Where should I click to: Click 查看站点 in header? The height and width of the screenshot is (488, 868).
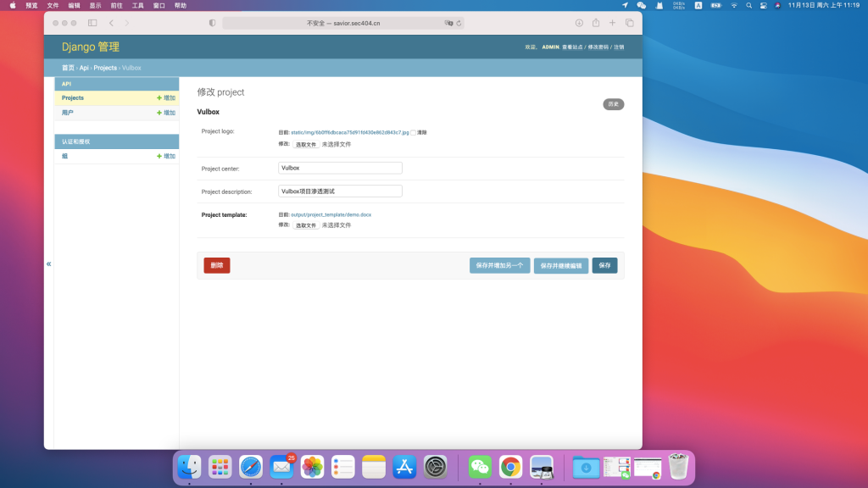(x=572, y=47)
